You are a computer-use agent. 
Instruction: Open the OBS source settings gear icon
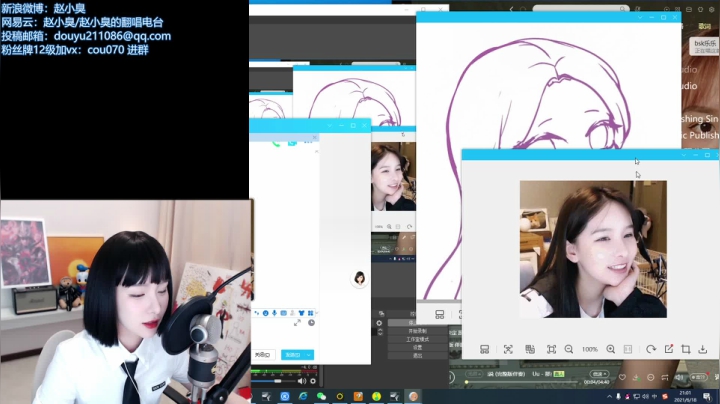379,323
